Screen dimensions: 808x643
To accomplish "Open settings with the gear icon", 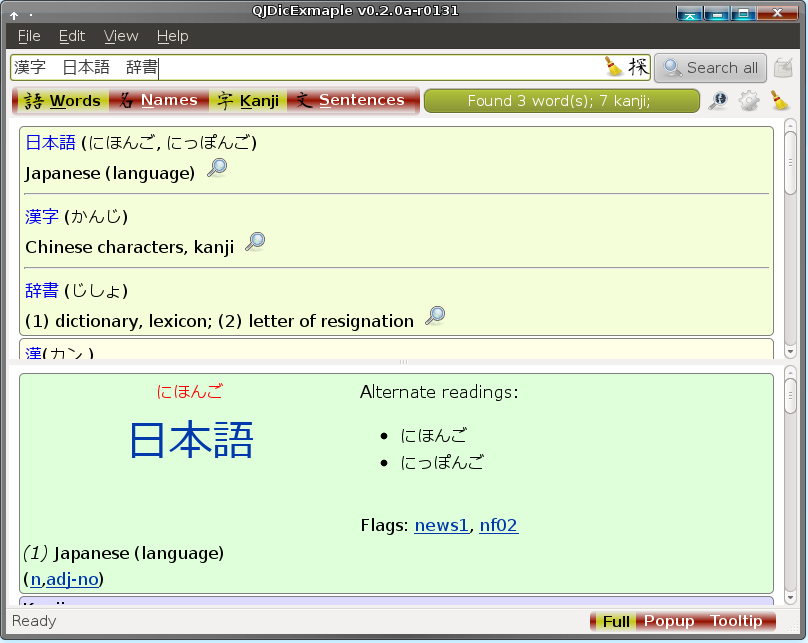I will click(x=749, y=100).
